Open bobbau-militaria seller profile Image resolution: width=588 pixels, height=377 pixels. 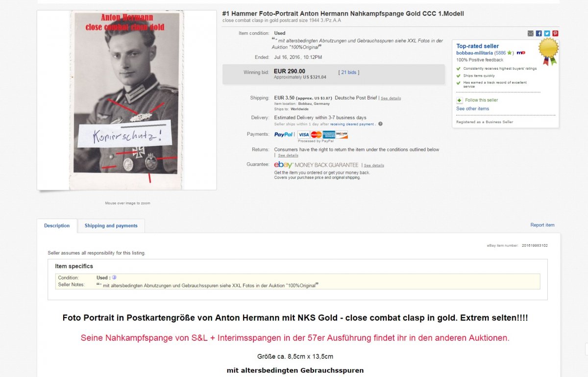click(x=474, y=52)
